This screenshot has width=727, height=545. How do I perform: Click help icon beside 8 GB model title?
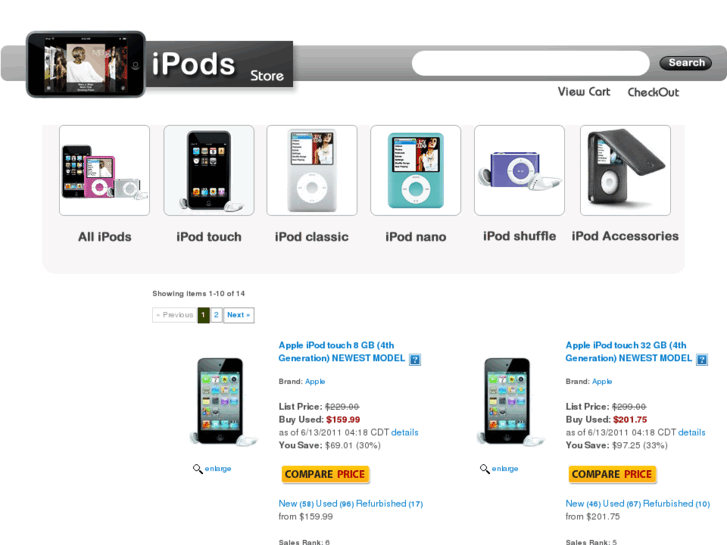415,360
